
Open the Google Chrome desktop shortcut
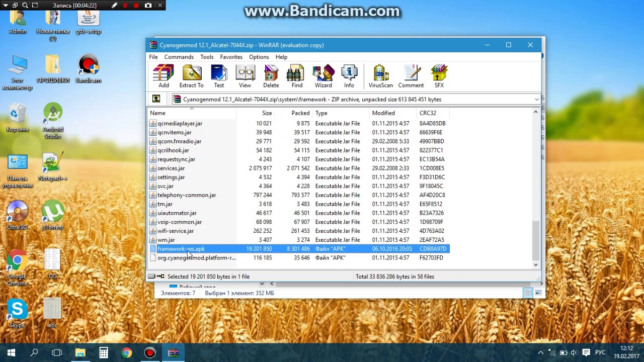[x=17, y=267]
